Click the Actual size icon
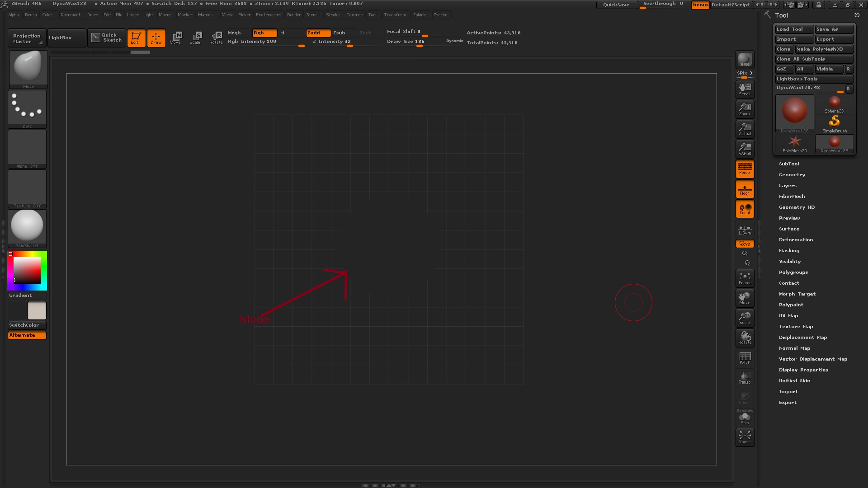This screenshot has height=488, width=868. pyautogui.click(x=745, y=129)
